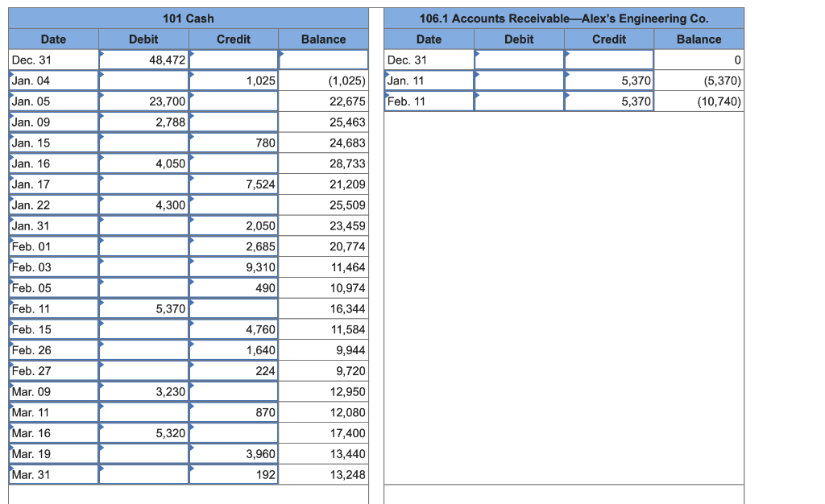Select the Mar. 31 date cell in Cash ledger
This screenshot has width=825, height=504.
click(54, 475)
